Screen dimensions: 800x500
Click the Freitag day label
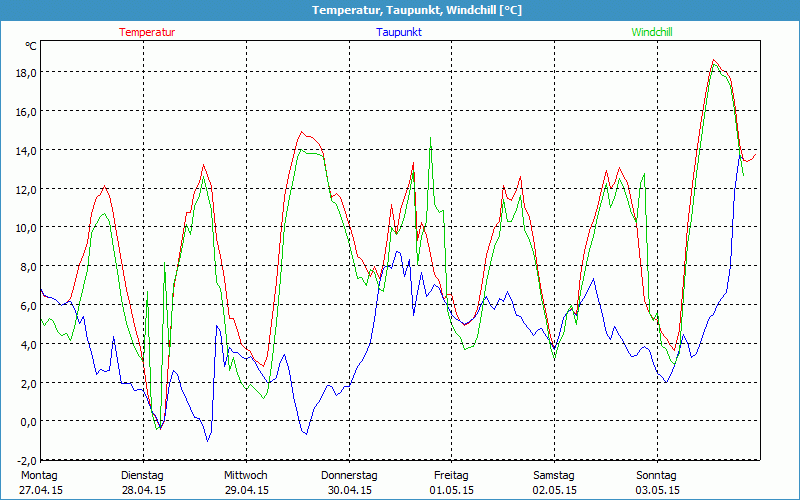point(452,476)
